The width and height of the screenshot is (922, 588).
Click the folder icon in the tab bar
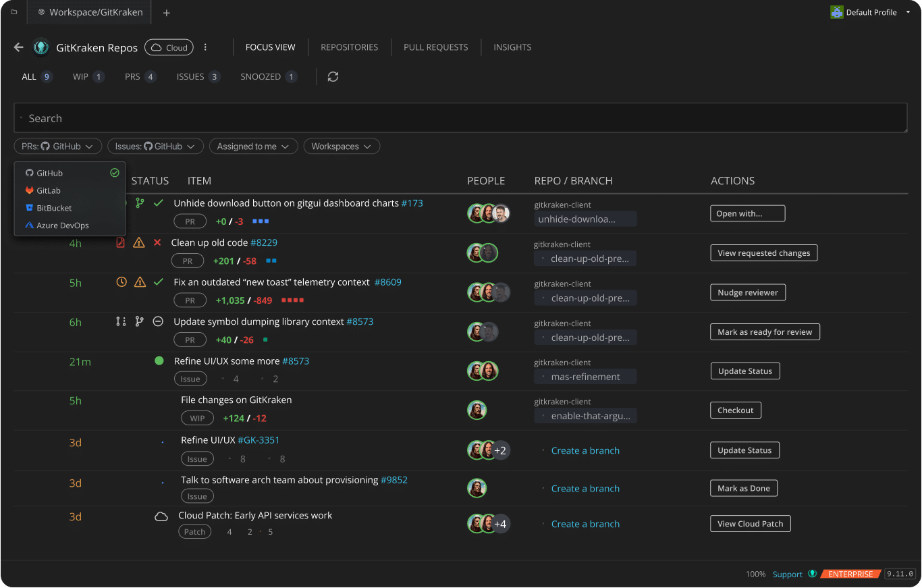tap(14, 12)
